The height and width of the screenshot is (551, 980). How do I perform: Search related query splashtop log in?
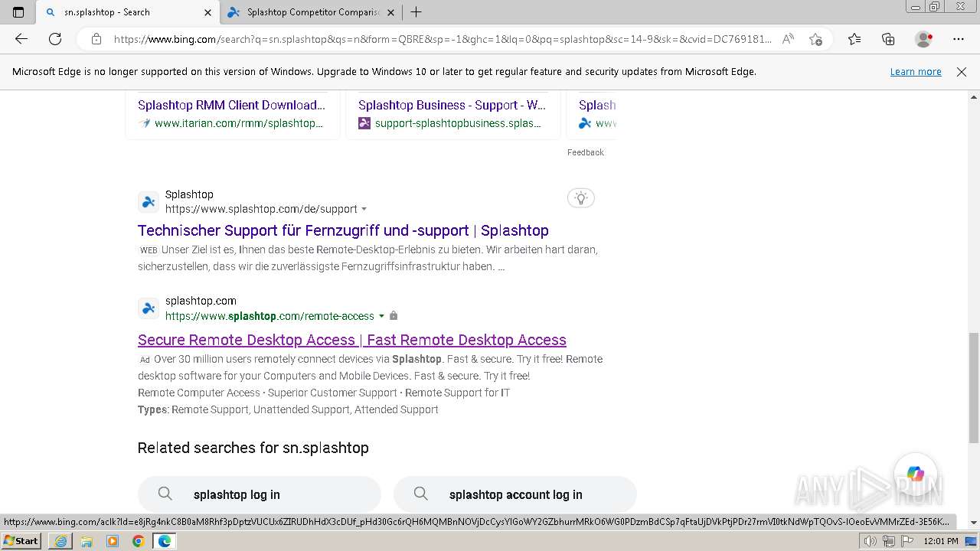click(x=260, y=494)
